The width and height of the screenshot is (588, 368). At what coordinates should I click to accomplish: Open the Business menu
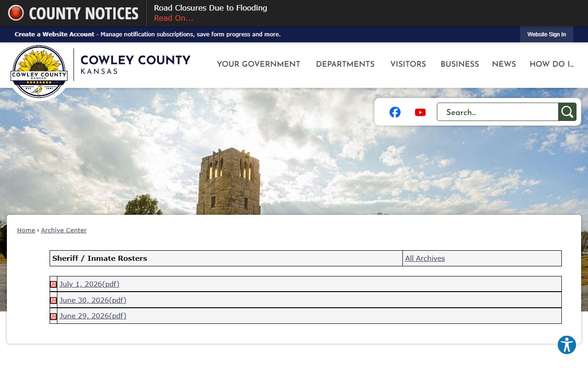tap(460, 64)
